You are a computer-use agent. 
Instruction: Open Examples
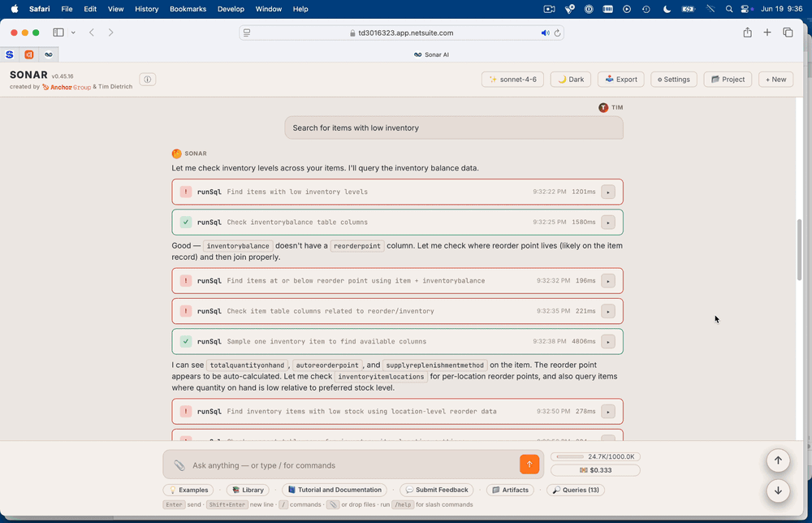[188, 490]
